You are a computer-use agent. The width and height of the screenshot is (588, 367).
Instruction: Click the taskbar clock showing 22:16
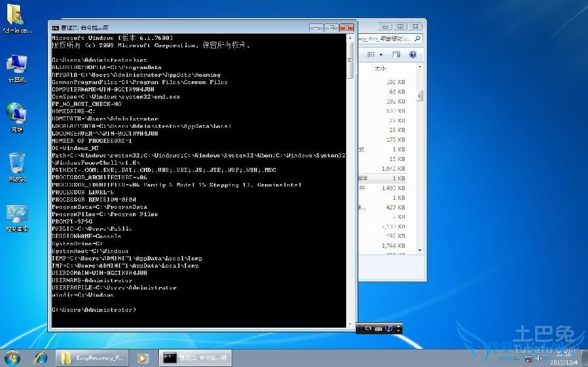click(x=564, y=358)
